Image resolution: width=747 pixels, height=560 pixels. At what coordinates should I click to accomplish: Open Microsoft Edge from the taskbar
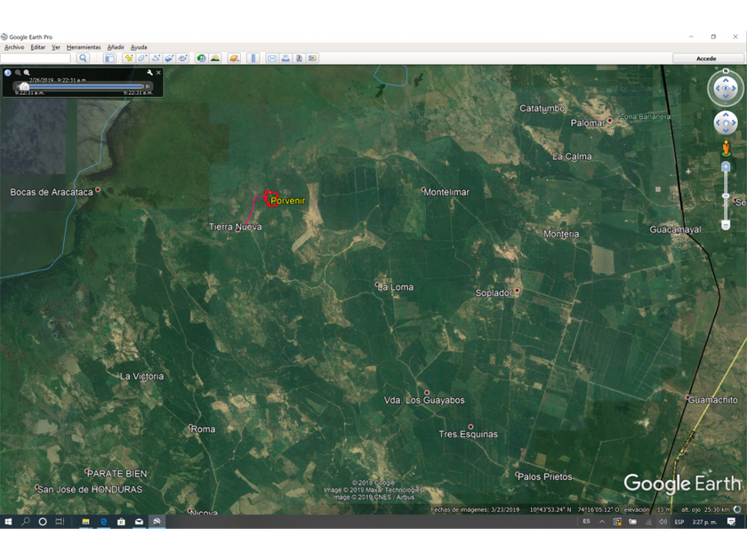pyautogui.click(x=103, y=522)
